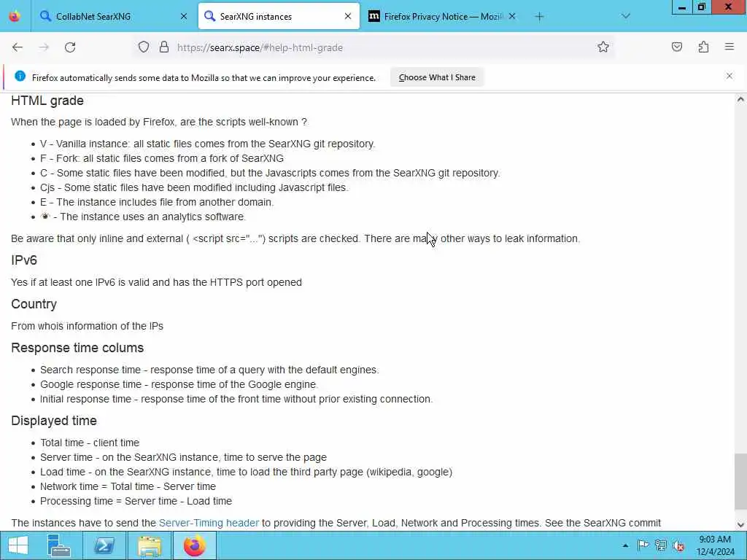
Task: Click the page scrollbar up arrow
Action: click(x=740, y=99)
